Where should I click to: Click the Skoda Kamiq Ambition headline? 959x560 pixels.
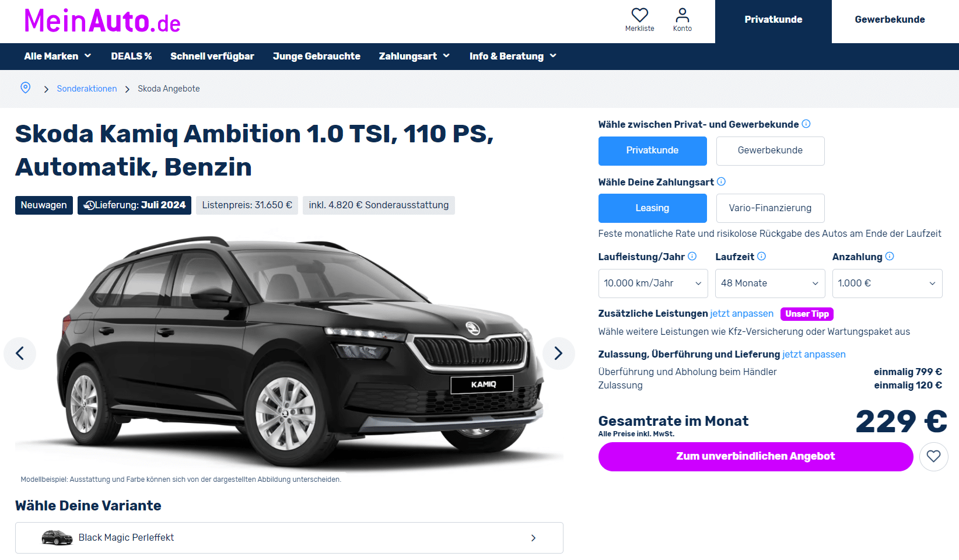pyautogui.click(x=254, y=150)
